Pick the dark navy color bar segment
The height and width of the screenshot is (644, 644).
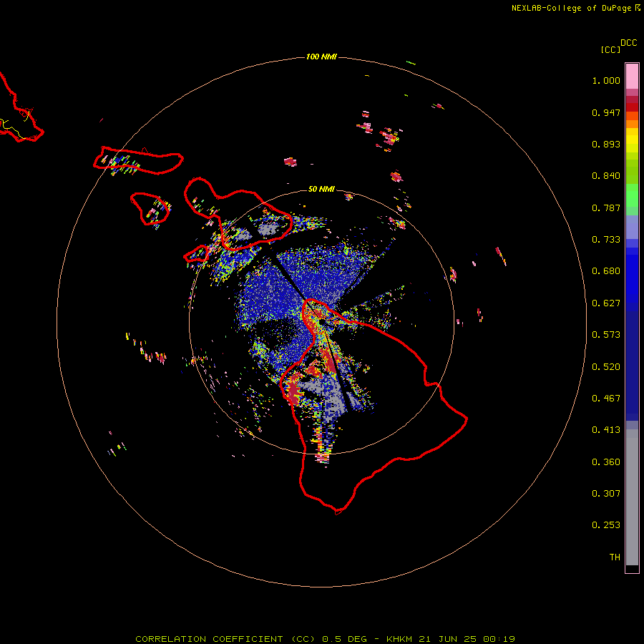(x=632, y=361)
